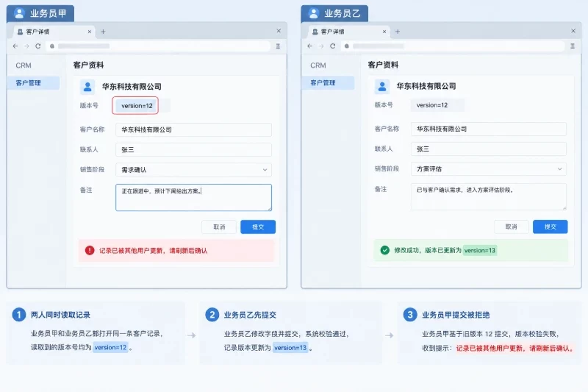Screen dimensions: 588x392
Task: Focus 联系人 field 张三 in 业务员甲 window
Action: tap(193, 150)
